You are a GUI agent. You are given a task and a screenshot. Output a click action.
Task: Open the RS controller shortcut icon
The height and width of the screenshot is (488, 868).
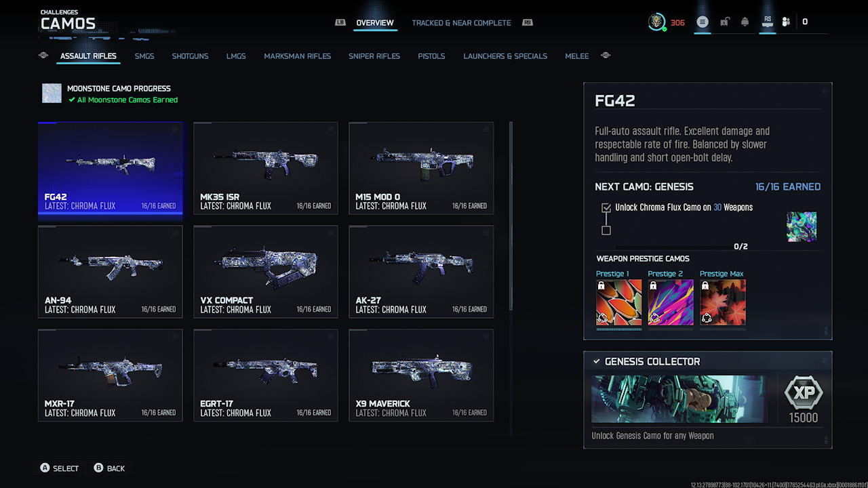(768, 22)
